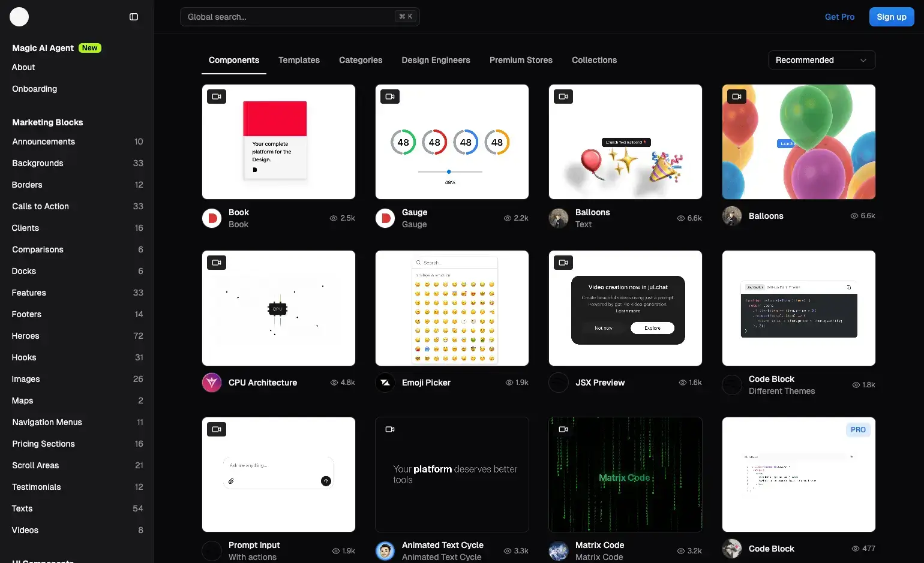Select Magic AI Agent in sidebar
Viewport: 924px width, 563px height.
click(43, 48)
